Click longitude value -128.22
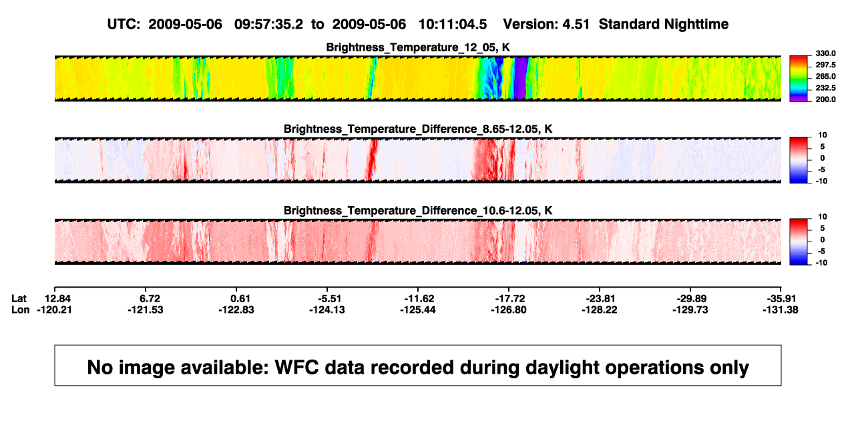The width and height of the screenshot is (868, 445). (x=600, y=310)
